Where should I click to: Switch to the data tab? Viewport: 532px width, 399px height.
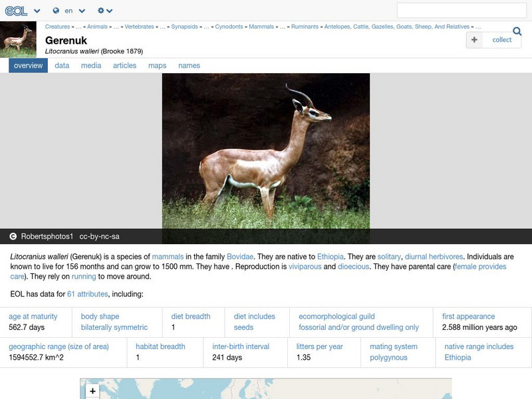point(61,65)
